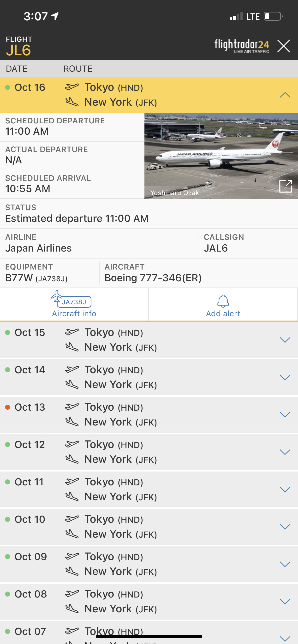Tap the JA738J aircraft info icon
The image size is (298, 644).
(x=72, y=299)
